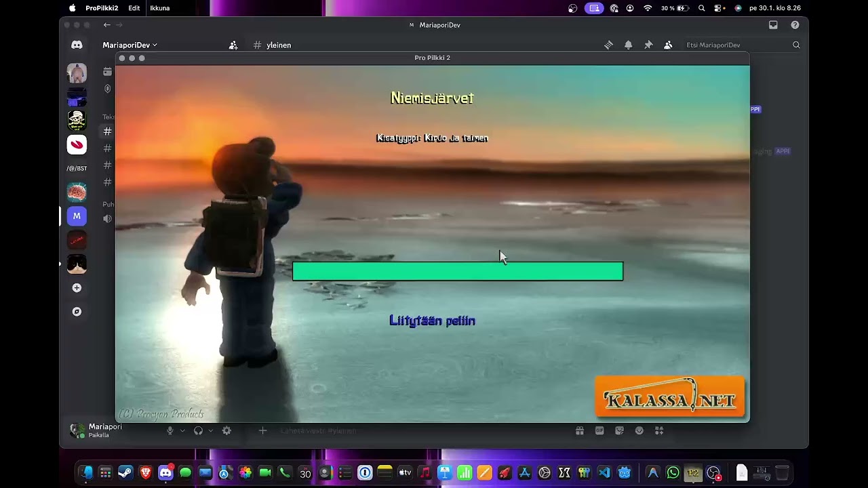Select the /@/BST server in sidebar
Image resolution: width=868 pixels, height=488 pixels.
77,168
